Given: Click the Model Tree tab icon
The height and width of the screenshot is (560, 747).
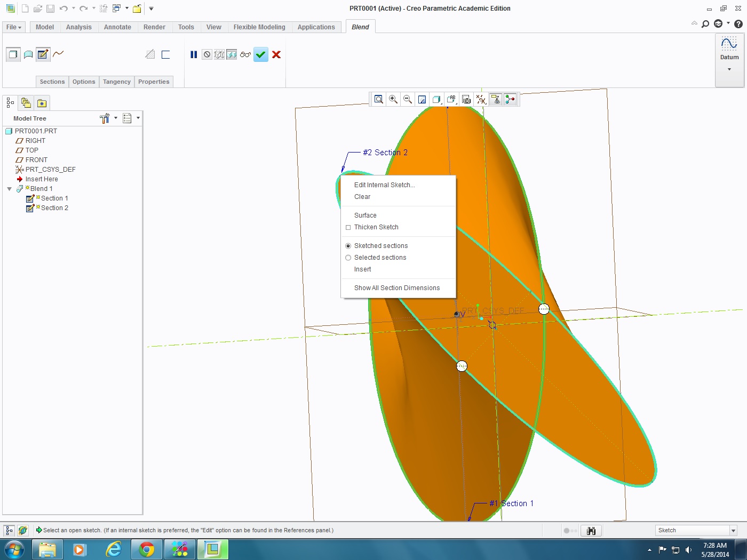Looking at the screenshot, I should click(x=10, y=103).
